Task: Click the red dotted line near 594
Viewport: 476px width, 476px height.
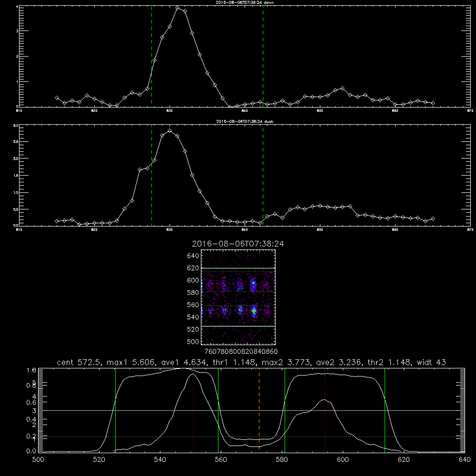Action: [325, 410]
